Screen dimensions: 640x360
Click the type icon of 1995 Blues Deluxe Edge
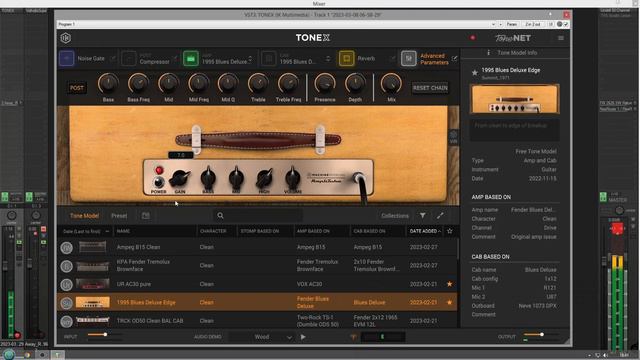[x=67, y=303]
